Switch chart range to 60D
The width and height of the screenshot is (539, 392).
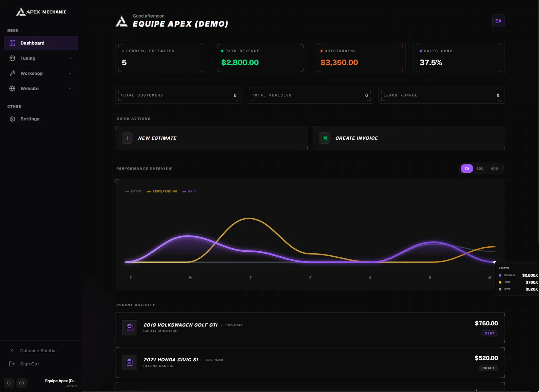pos(495,169)
